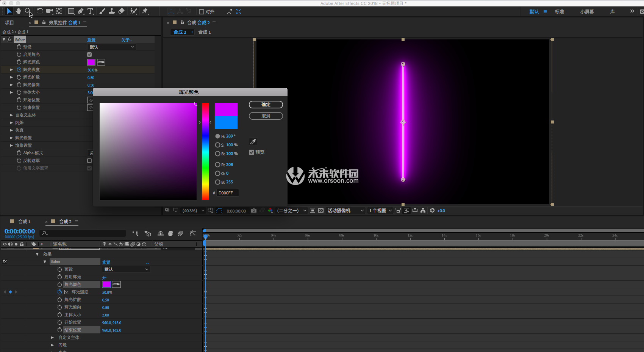The height and width of the screenshot is (352, 644).
Task: Click 关于... link for Saber effect
Action: tap(127, 40)
